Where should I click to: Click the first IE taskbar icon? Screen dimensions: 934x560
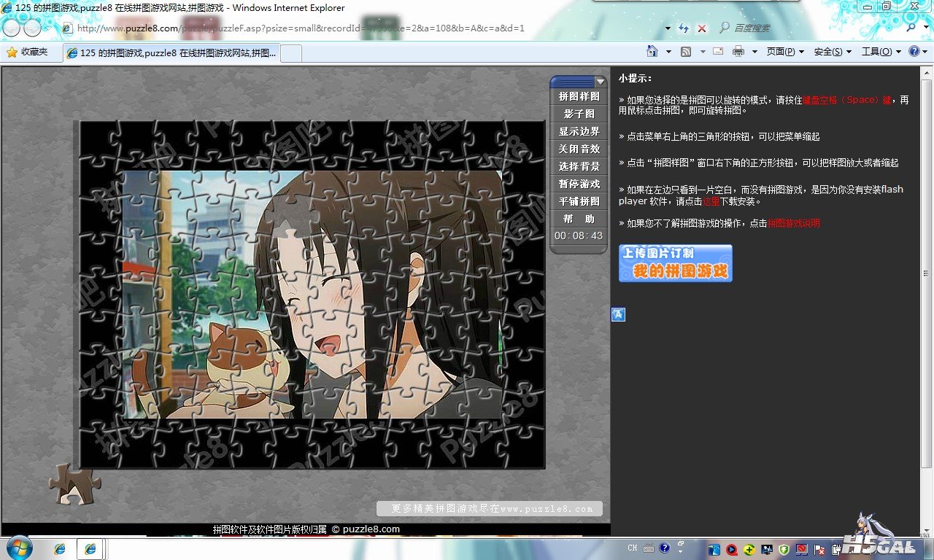60,548
